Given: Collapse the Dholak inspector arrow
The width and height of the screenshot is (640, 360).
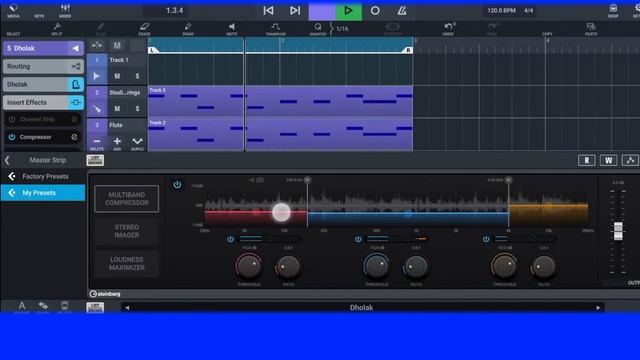Looking at the screenshot, I should (x=76, y=48).
